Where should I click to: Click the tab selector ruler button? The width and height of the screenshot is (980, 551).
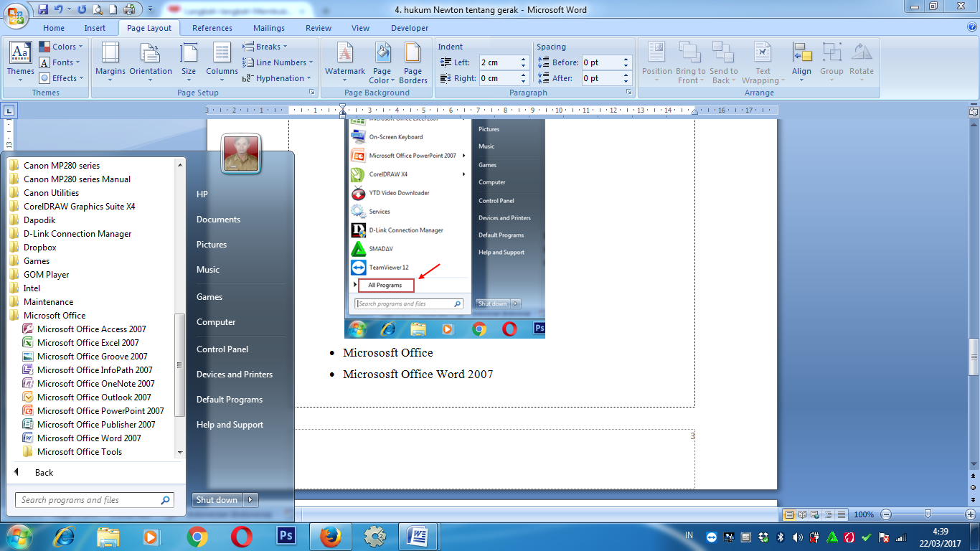(9, 111)
